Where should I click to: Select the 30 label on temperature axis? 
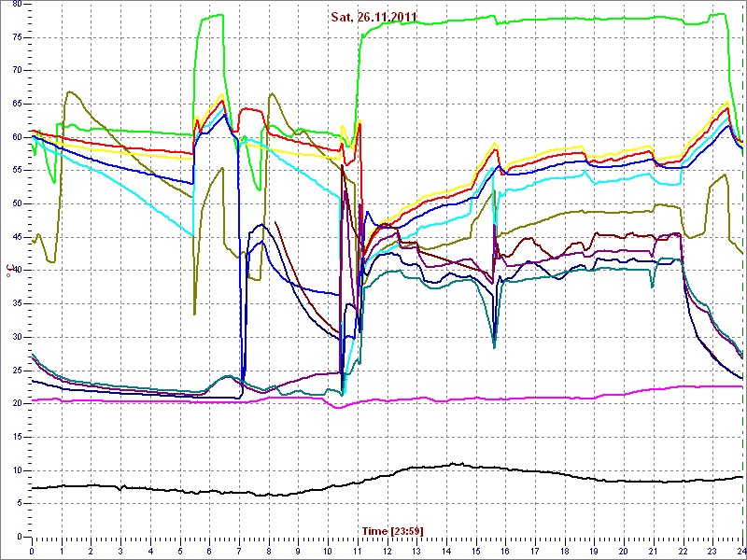coord(16,337)
